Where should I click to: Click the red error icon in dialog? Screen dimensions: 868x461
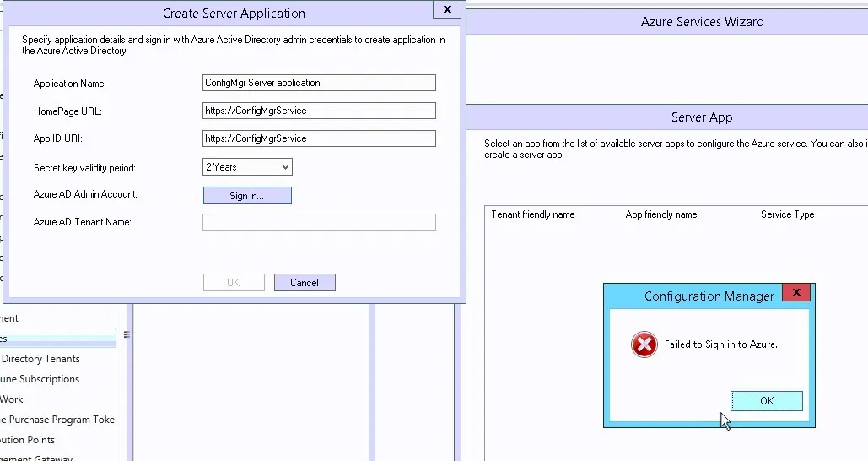point(644,344)
